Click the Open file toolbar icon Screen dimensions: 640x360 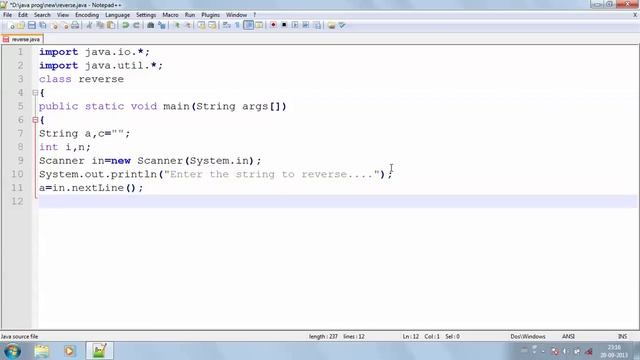click(21, 25)
